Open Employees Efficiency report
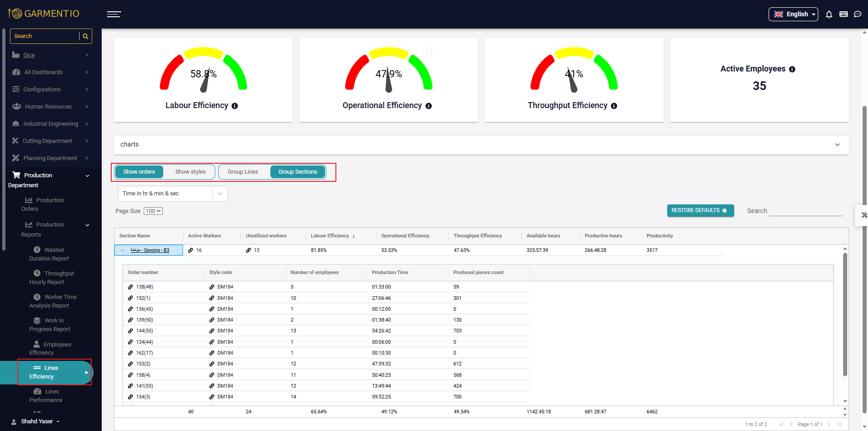 pos(50,348)
